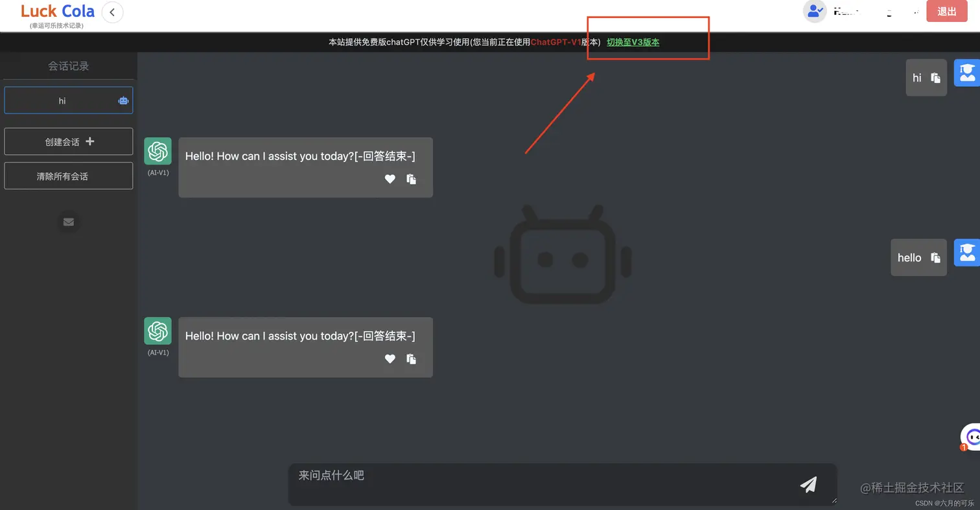Click the 会话记录 sidebar heading
This screenshot has height=510, width=980.
[x=69, y=66]
